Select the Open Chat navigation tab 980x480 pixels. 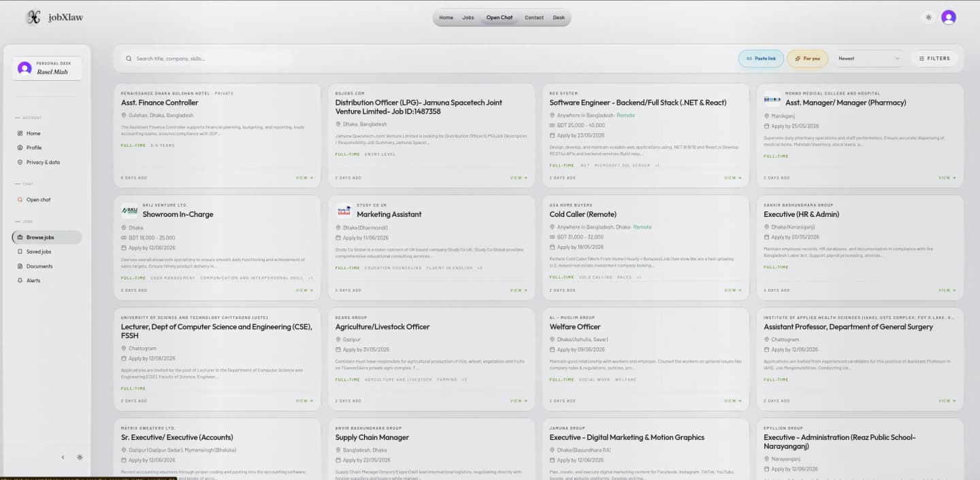click(500, 18)
